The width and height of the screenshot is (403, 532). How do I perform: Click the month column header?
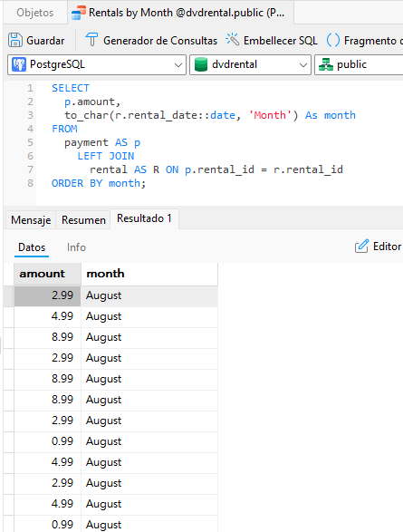[149, 274]
